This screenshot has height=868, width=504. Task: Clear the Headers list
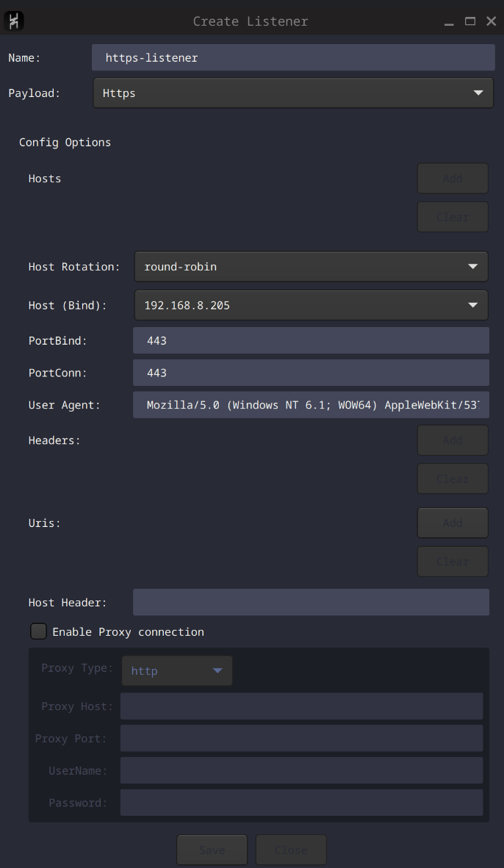[x=453, y=479]
